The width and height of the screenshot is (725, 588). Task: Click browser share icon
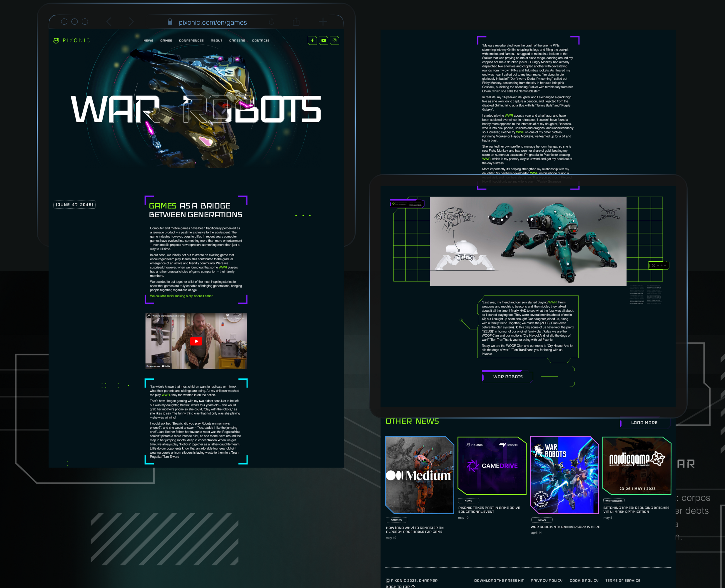click(x=296, y=22)
